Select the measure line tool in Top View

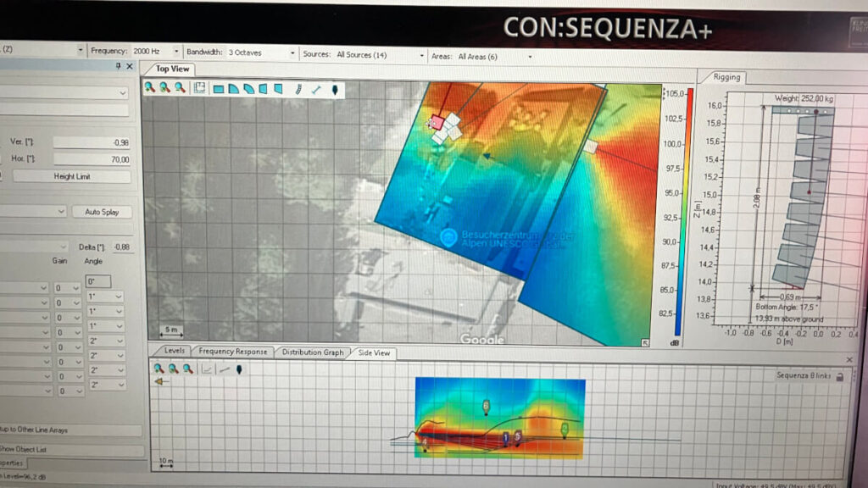[316, 90]
